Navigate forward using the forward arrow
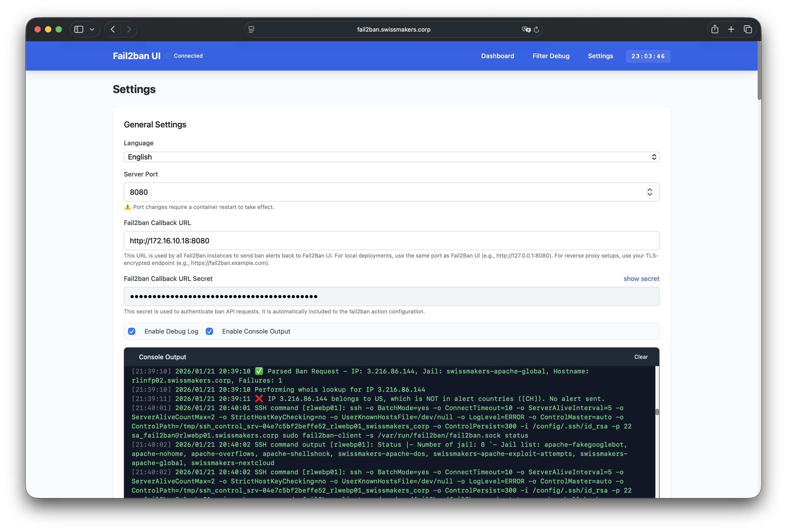This screenshot has height=532, width=787. tap(129, 29)
